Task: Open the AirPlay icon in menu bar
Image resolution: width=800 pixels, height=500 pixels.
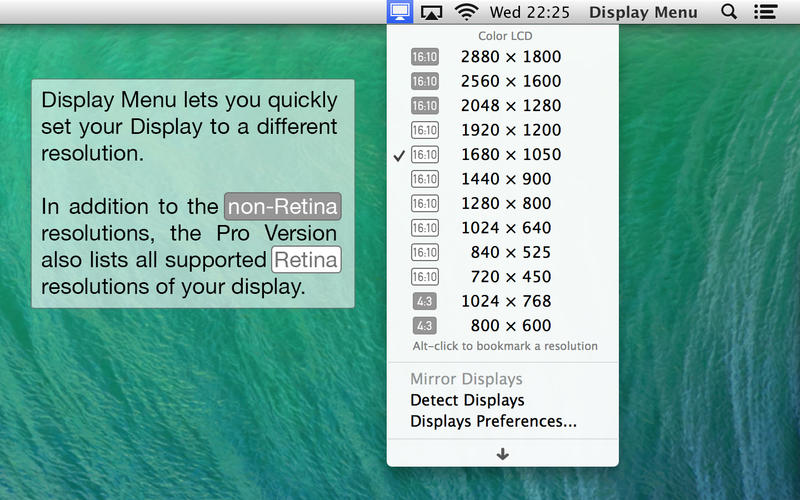Action: pyautogui.click(x=431, y=12)
